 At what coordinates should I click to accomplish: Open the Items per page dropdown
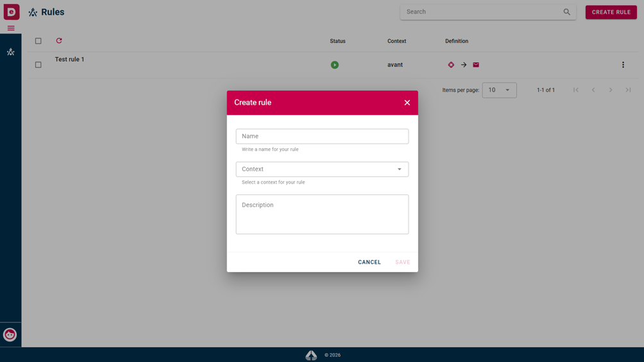tap(499, 90)
